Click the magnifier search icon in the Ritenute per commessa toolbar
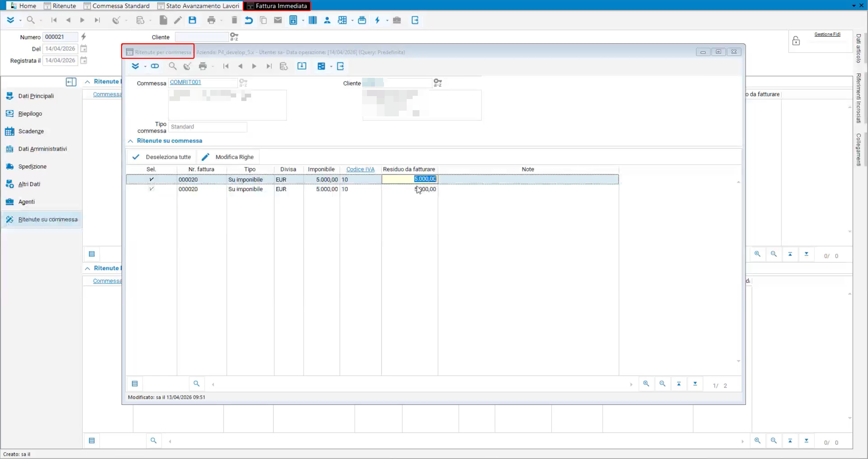Viewport: 868px width, 459px height. pos(172,66)
